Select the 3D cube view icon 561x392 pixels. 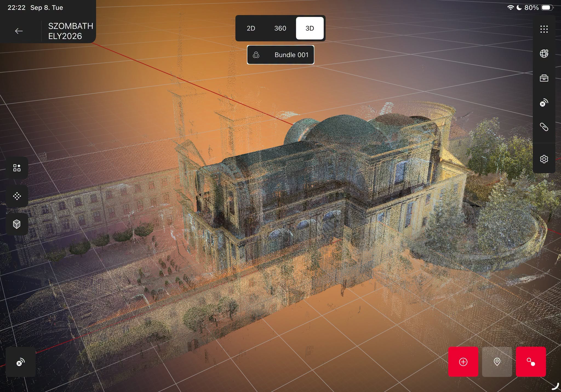(17, 224)
